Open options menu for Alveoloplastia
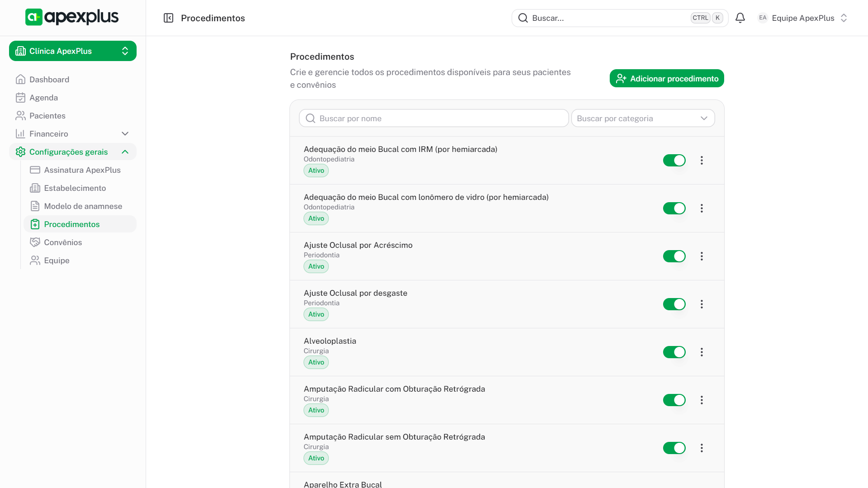Image resolution: width=868 pixels, height=488 pixels. pyautogui.click(x=702, y=352)
